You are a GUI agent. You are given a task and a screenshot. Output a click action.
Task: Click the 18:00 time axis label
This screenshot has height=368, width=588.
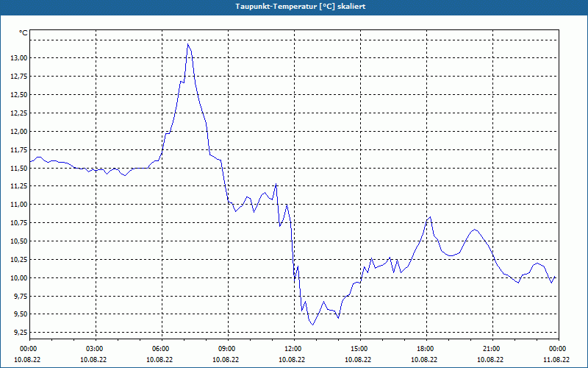pos(427,349)
